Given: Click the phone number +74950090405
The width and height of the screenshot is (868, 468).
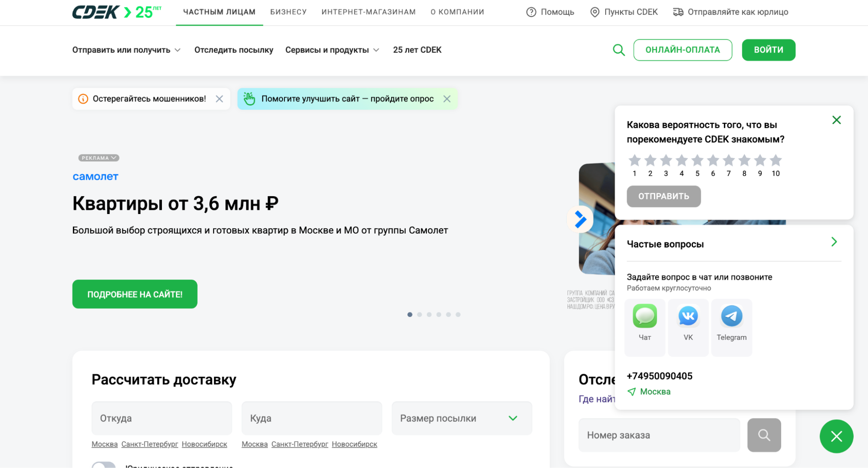Looking at the screenshot, I should coord(659,376).
